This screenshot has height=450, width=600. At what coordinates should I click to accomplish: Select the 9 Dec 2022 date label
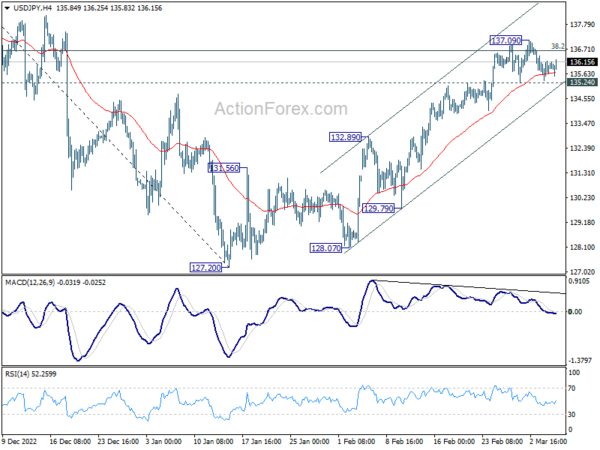coord(20,441)
